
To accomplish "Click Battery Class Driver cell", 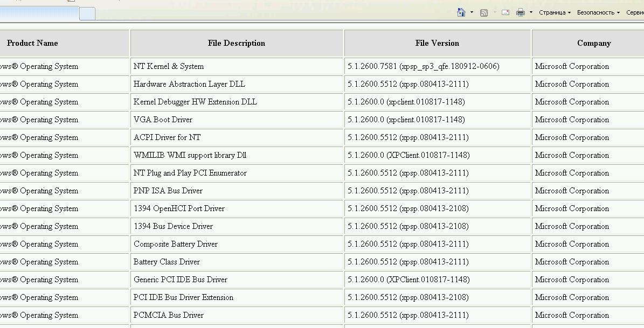I will tap(237, 262).
